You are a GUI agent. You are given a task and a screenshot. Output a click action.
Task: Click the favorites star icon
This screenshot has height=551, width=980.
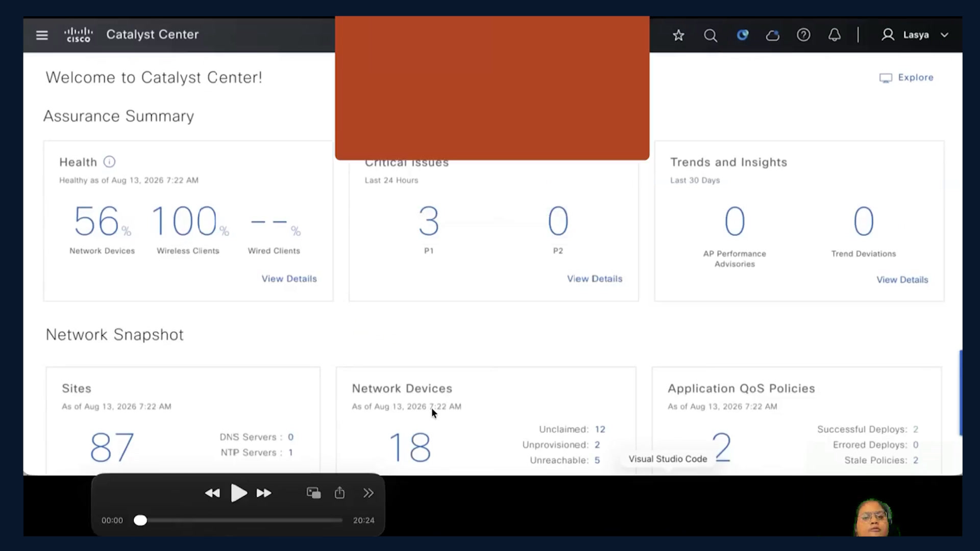pyautogui.click(x=678, y=35)
